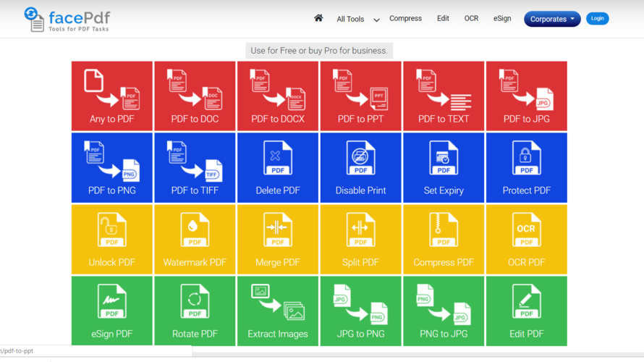The image size is (644, 362).
Task: Open the Unlock PDF tool
Action: (112, 240)
